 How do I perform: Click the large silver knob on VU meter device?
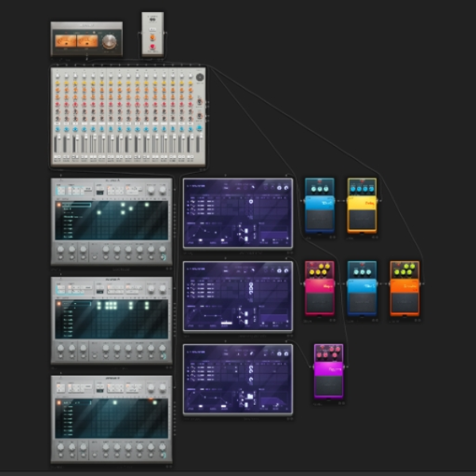(109, 41)
